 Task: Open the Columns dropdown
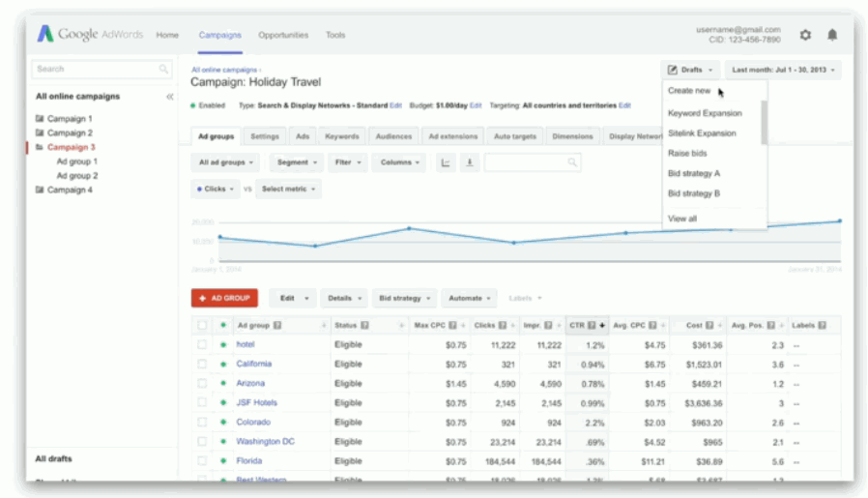point(399,162)
